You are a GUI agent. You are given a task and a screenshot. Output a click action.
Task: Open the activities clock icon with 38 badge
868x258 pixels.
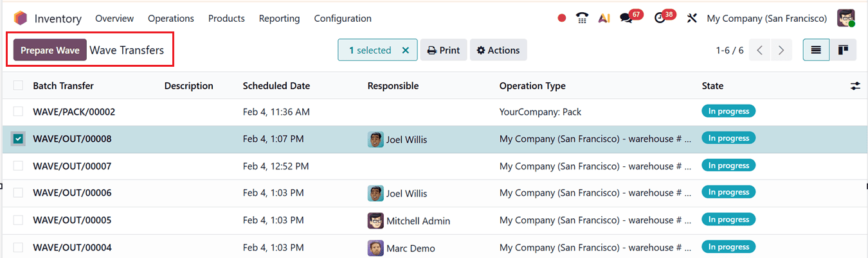[x=660, y=19]
